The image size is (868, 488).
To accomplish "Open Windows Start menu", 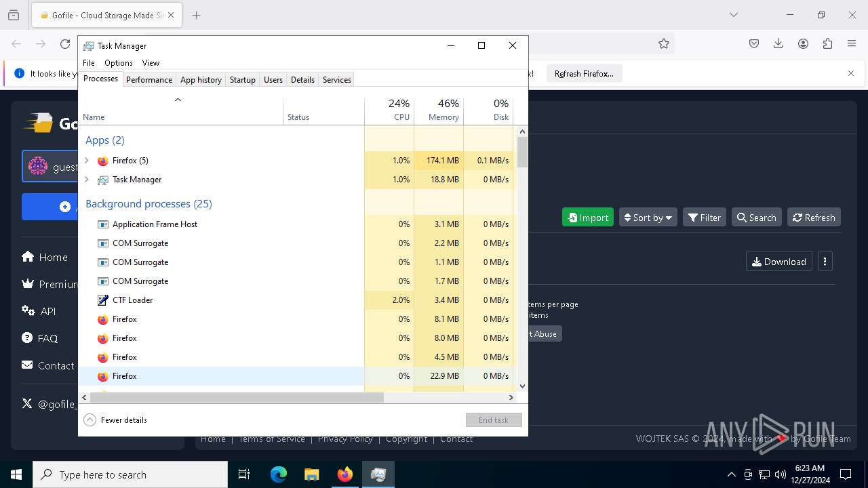I will point(16,474).
